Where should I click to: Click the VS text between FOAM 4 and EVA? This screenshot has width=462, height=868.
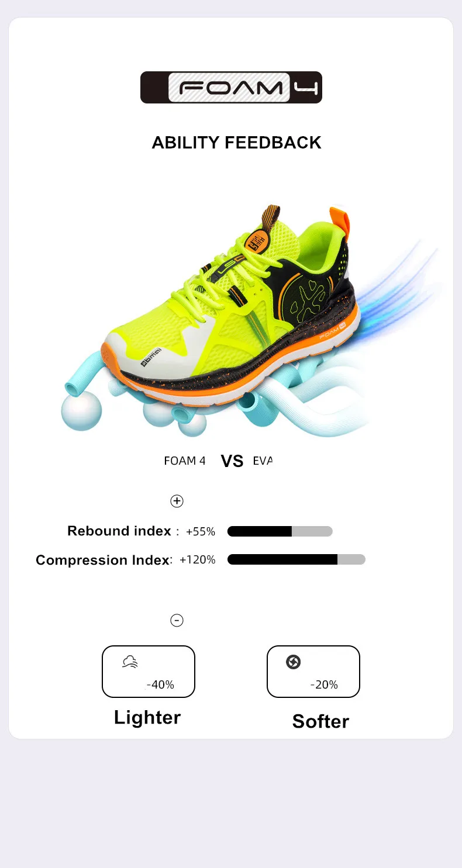232,461
